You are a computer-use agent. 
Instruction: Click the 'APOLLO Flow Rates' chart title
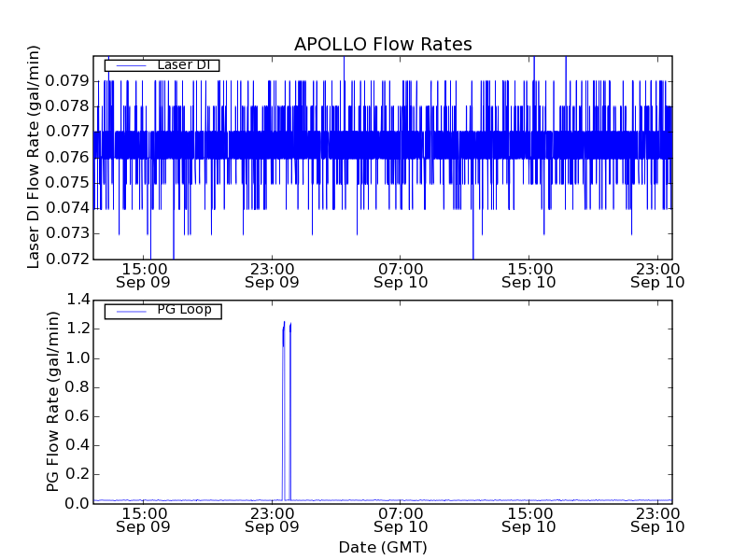tap(383, 44)
